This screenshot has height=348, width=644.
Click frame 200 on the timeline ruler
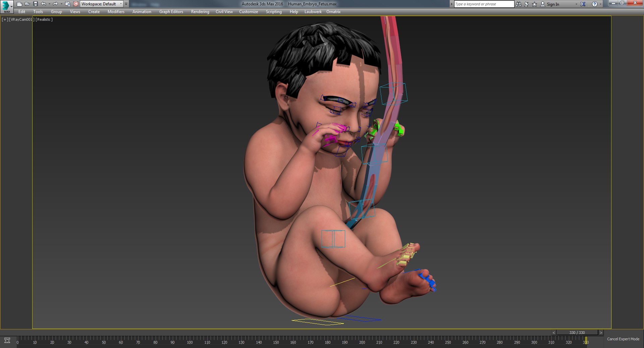[362, 342]
